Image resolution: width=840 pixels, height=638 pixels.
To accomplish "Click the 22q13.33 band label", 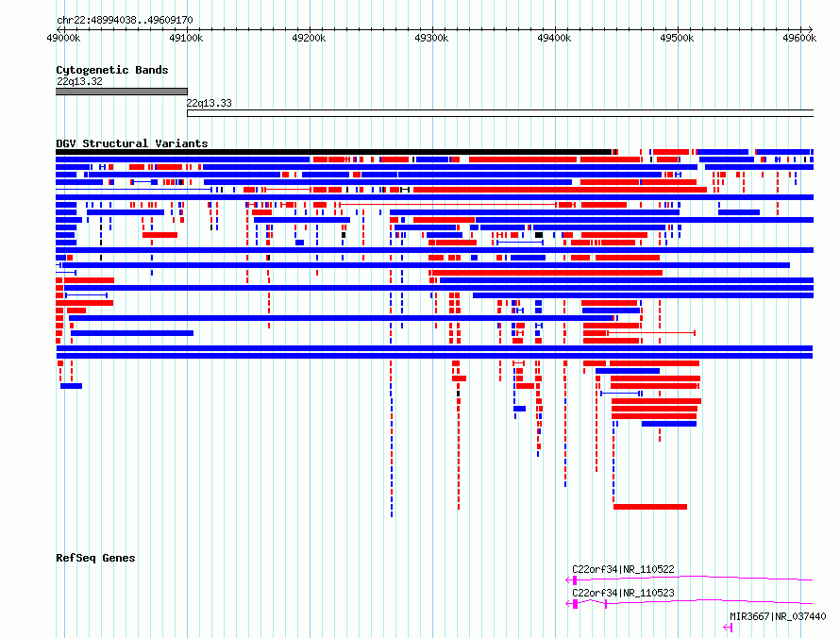I will click(209, 103).
